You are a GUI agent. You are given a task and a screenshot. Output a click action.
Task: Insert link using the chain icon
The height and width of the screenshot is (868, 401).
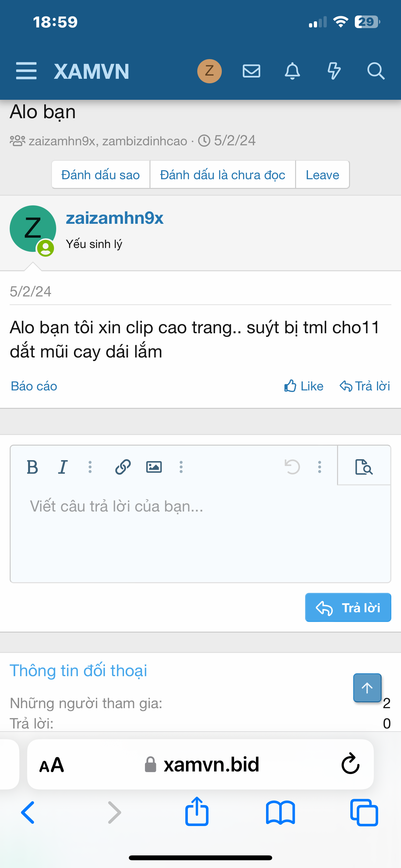(x=123, y=467)
